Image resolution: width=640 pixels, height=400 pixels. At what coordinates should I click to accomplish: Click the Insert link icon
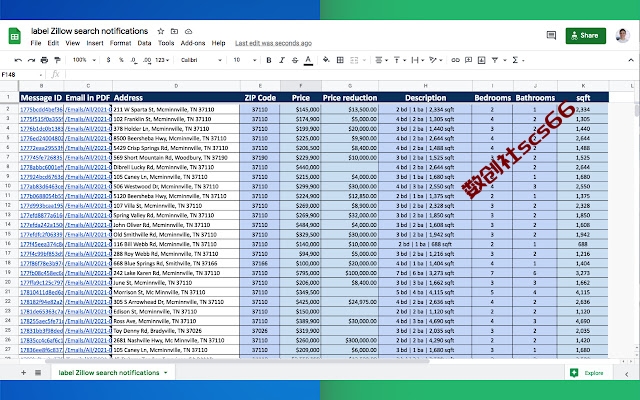(456, 60)
